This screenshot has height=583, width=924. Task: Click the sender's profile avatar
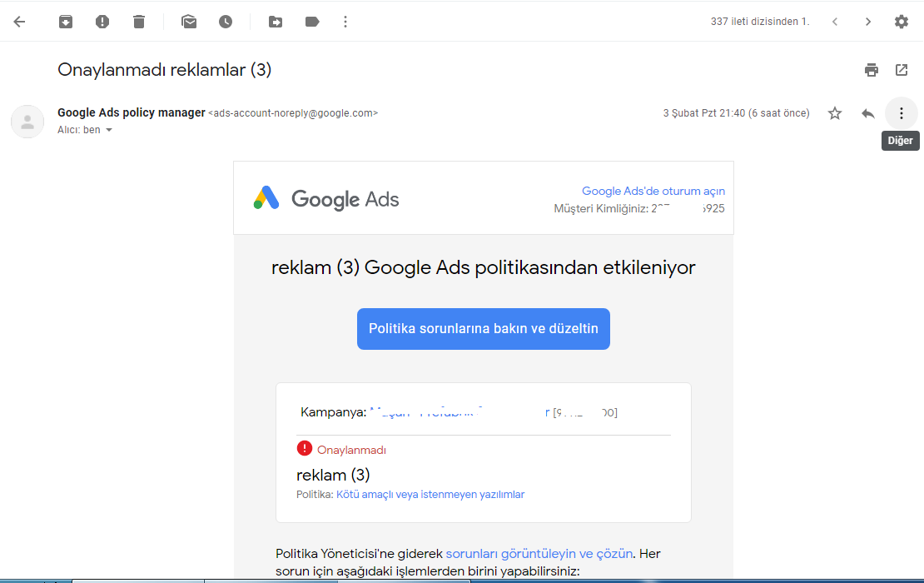(x=27, y=122)
